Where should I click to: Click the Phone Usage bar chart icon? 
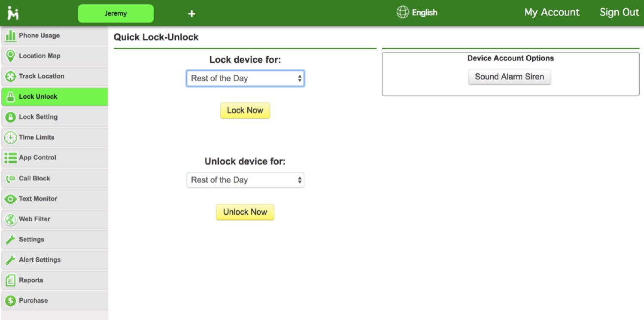[10, 36]
